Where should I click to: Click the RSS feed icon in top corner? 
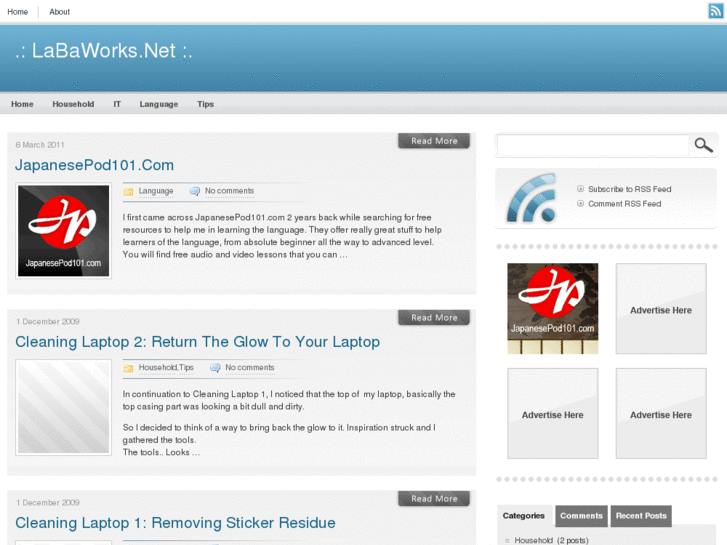point(715,10)
